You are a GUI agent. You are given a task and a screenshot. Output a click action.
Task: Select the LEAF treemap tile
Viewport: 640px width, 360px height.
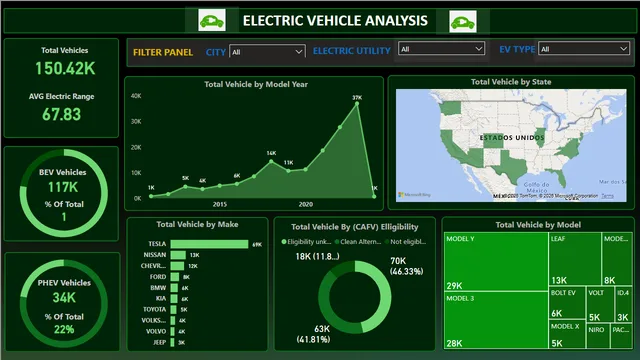tap(575, 259)
